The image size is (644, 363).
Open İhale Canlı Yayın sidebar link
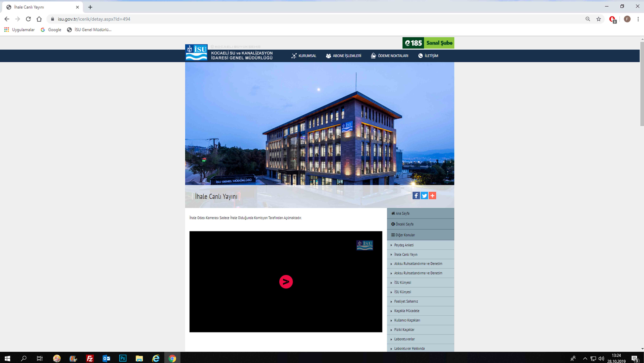(420, 254)
